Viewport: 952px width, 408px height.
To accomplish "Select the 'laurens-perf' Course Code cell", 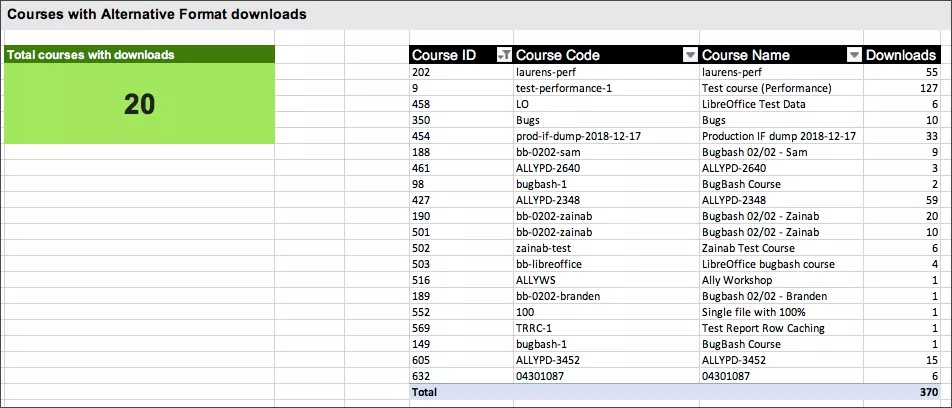I will pos(549,72).
